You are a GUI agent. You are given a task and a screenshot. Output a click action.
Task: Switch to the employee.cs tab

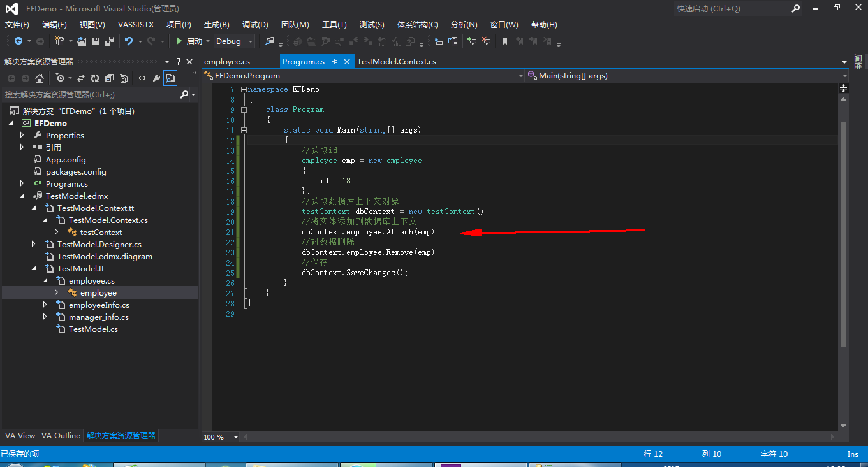227,62
